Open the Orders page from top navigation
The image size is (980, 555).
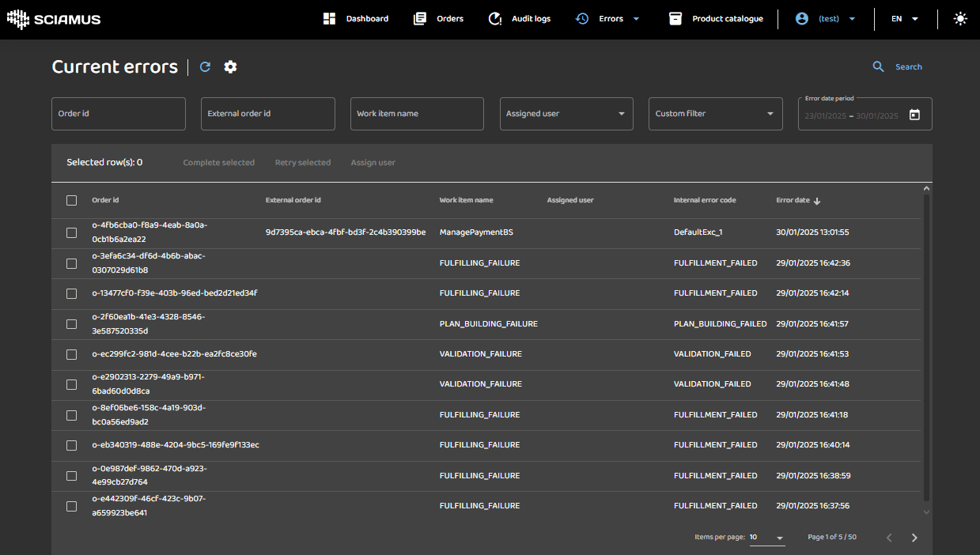point(439,19)
